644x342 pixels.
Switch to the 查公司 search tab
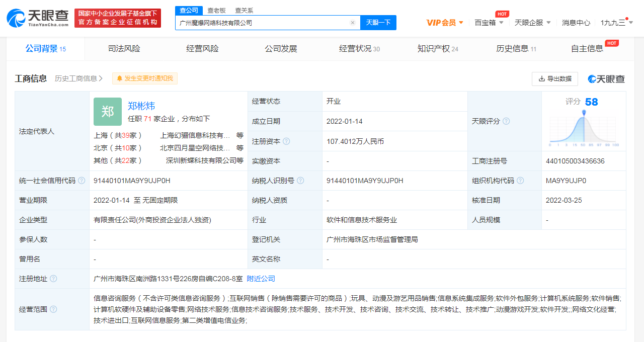coord(189,11)
